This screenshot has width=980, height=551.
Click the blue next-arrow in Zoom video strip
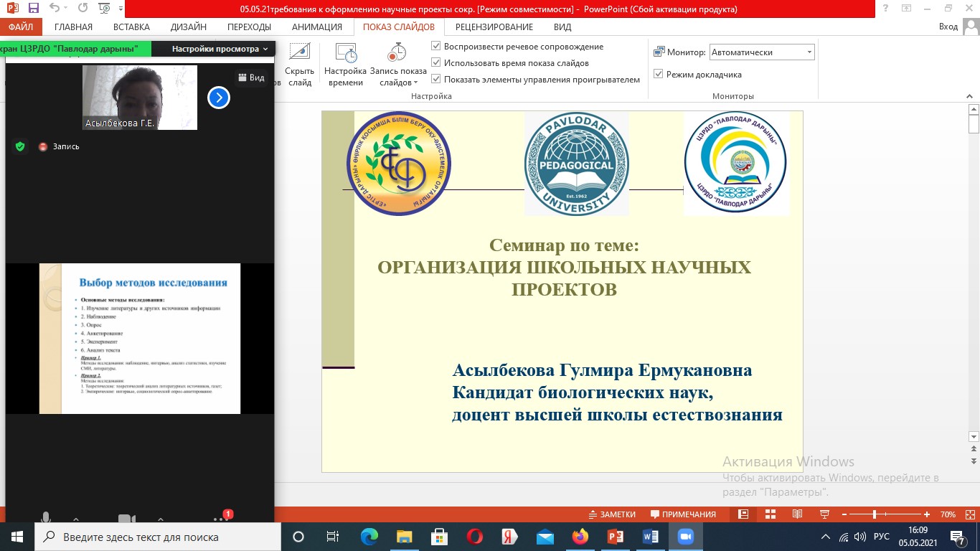pos(219,98)
